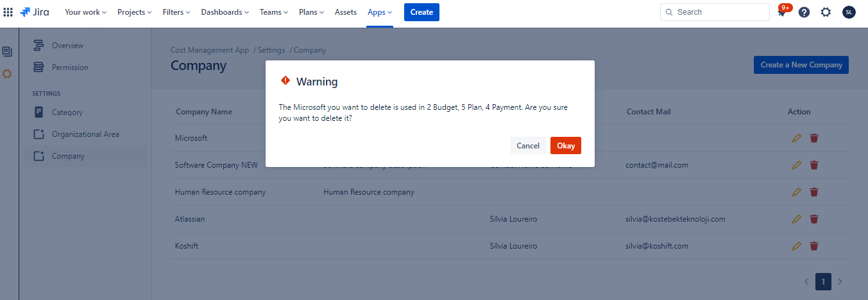Expand the Your work dropdown
This screenshot has height=300, width=868.
(x=85, y=12)
